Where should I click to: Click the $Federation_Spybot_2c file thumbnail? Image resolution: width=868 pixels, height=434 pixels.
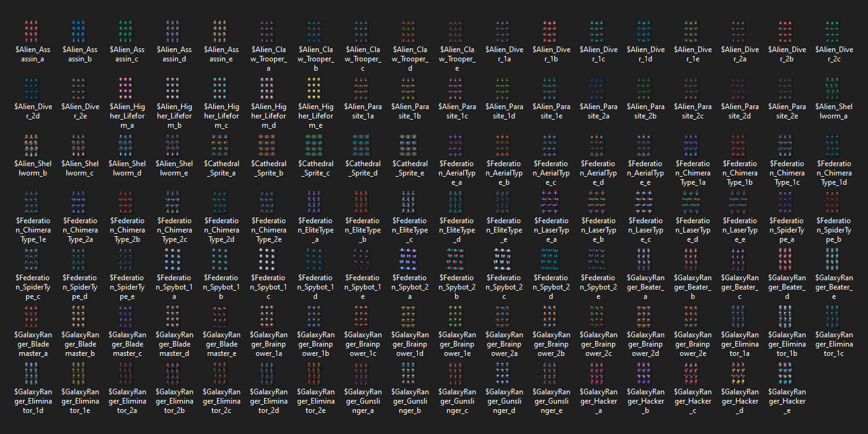[x=504, y=259]
